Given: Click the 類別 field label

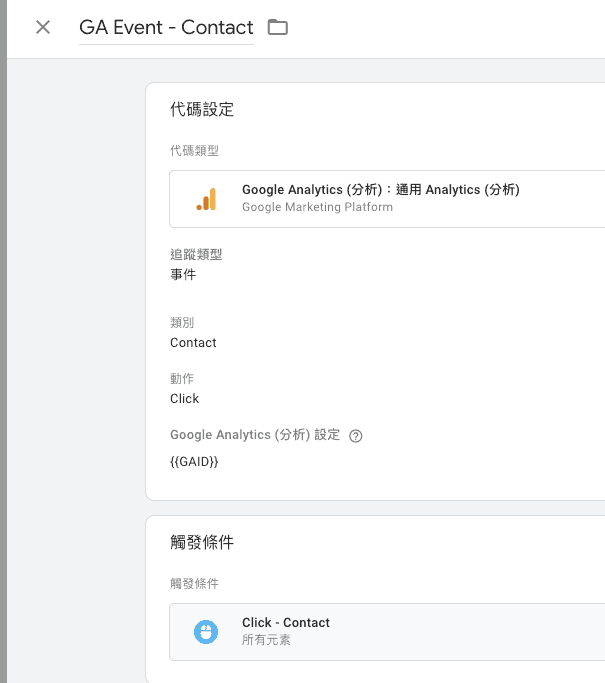Looking at the screenshot, I should tap(182, 323).
